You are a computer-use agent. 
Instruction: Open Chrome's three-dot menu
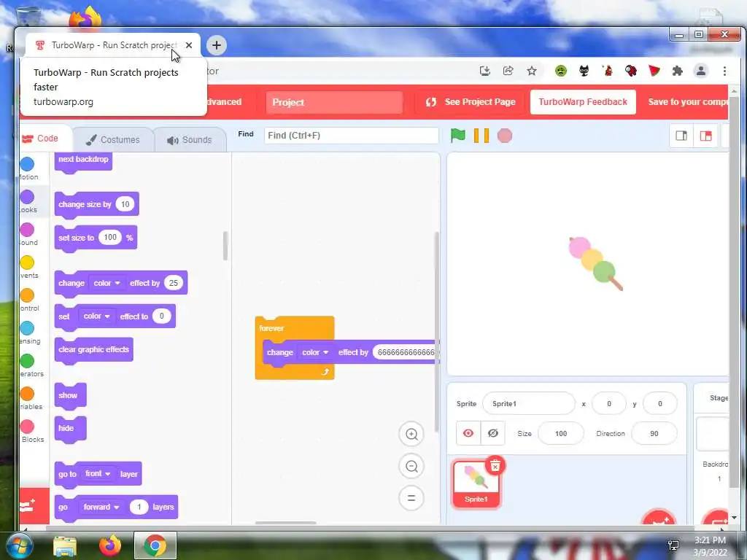pyautogui.click(x=724, y=71)
